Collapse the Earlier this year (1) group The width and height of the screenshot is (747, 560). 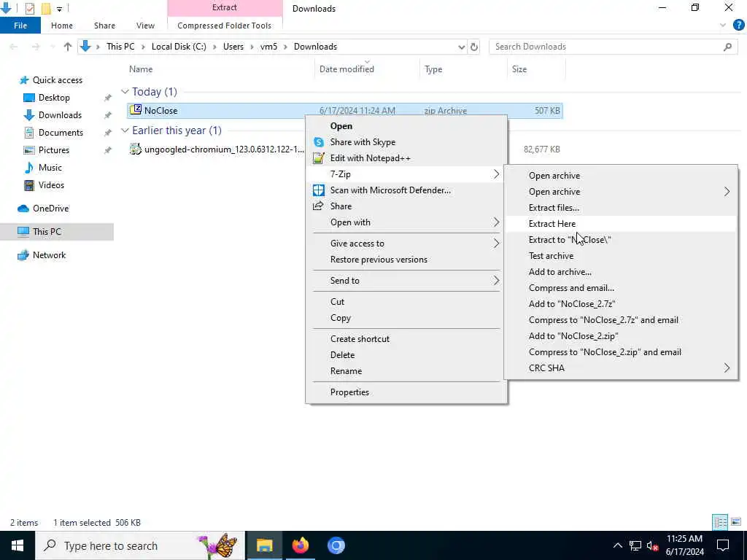(x=125, y=130)
